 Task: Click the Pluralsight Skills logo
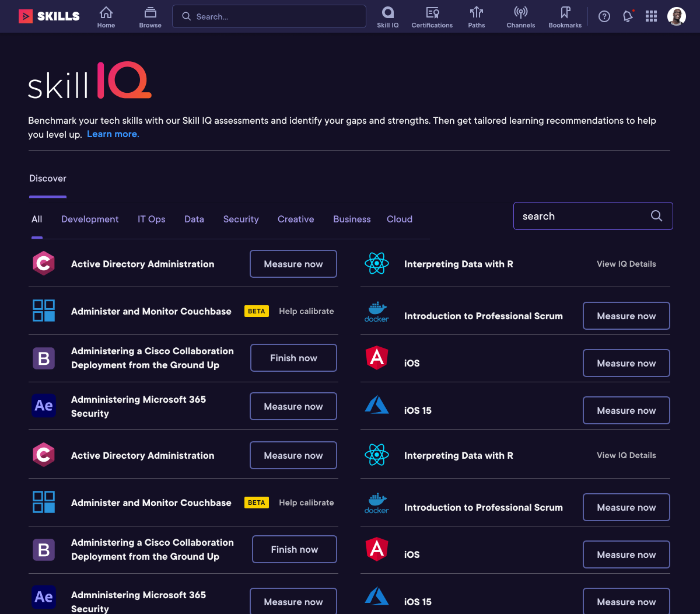tap(49, 16)
